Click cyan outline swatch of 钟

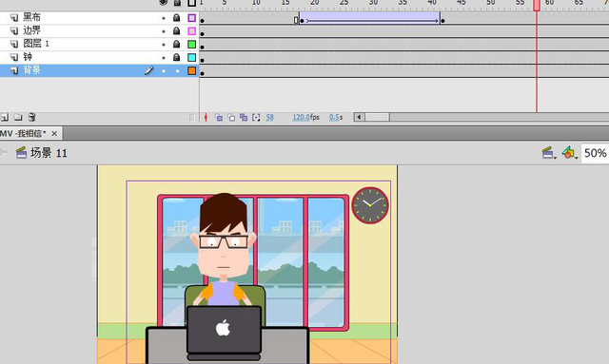tap(191, 57)
